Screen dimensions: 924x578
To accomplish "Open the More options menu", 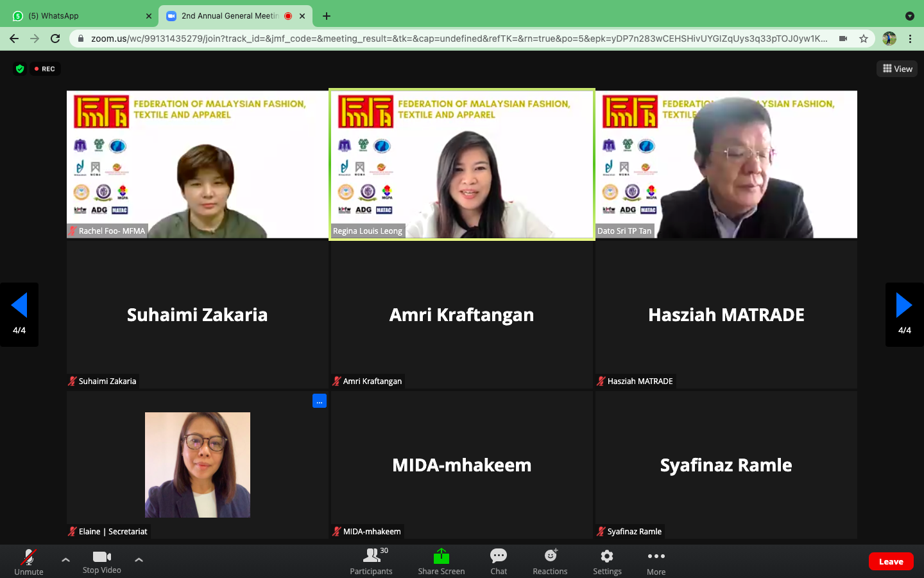I will pos(656,561).
